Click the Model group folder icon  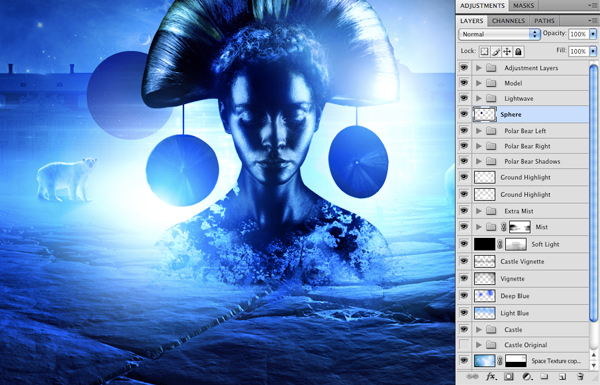[x=491, y=83]
